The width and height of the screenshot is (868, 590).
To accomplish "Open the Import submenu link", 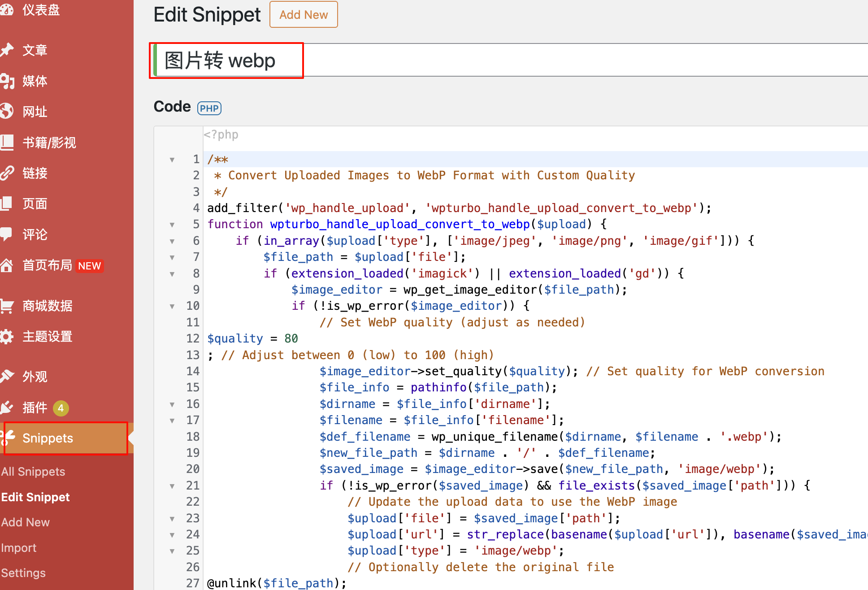I will click(19, 547).
